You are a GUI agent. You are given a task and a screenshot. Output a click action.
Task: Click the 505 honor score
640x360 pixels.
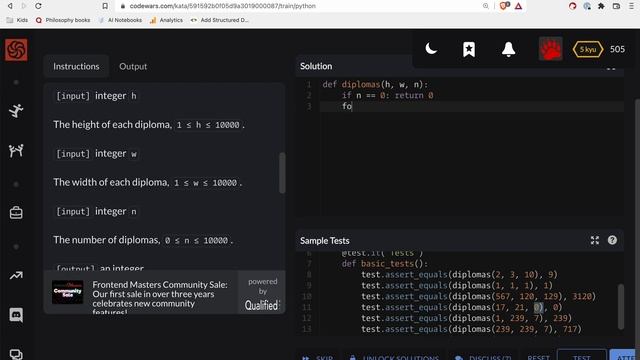click(617, 49)
